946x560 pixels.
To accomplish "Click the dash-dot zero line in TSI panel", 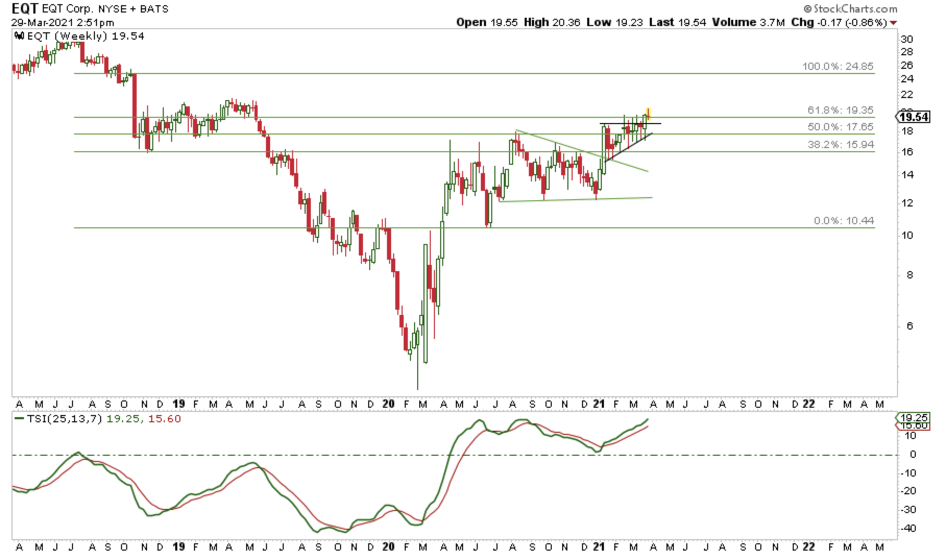I will 454,455.
